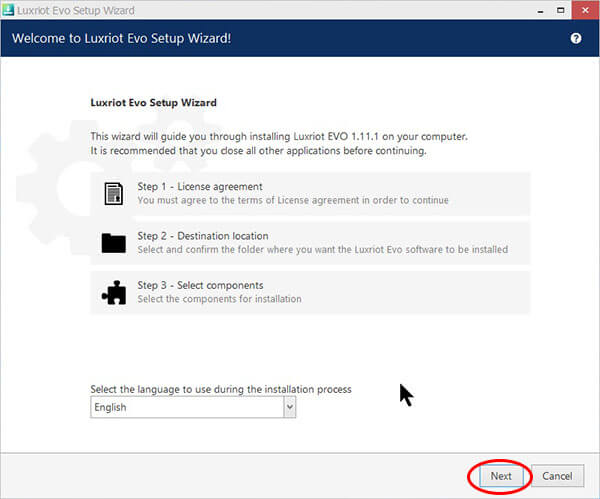This screenshot has width=600, height=499.
Task: Click the Step 2 folder confirmation description
Action: coord(322,249)
